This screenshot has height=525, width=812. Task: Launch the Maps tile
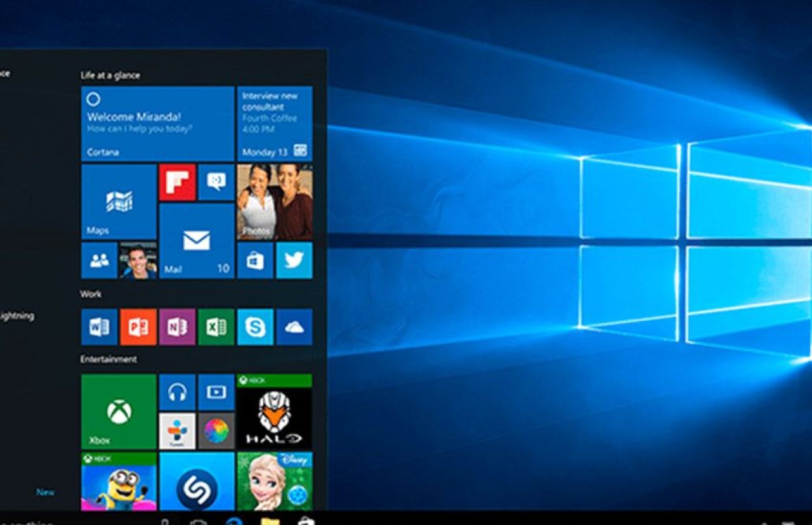pos(119,202)
